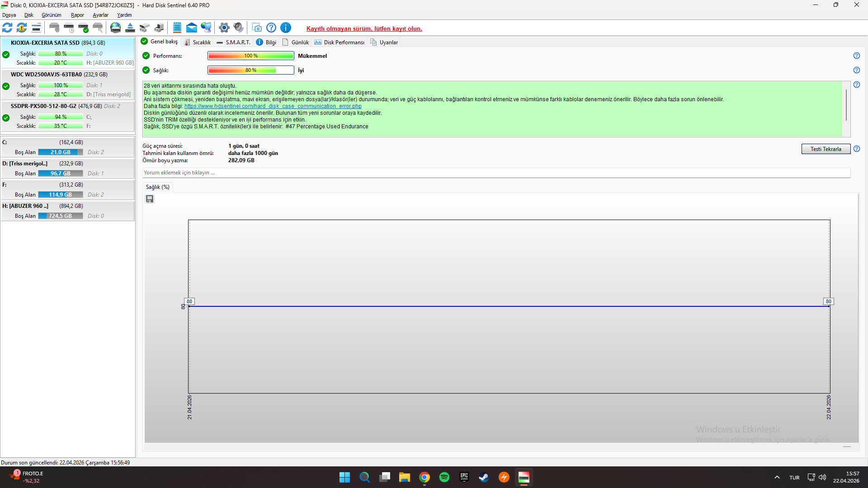Click the taskbar volume speaker icon
The width and height of the screenshot is (868, 488).
pos(822,477)
